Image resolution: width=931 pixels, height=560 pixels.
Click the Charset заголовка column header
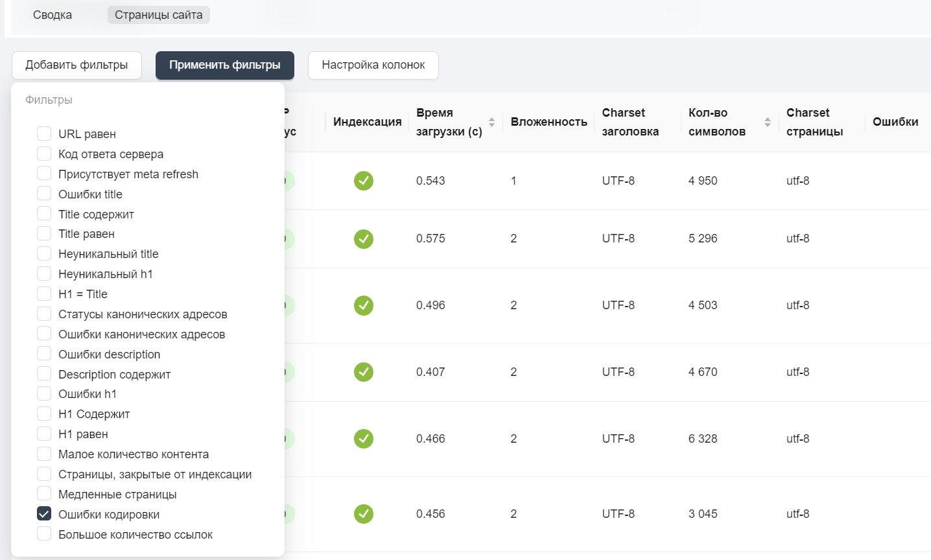[630, 122]
